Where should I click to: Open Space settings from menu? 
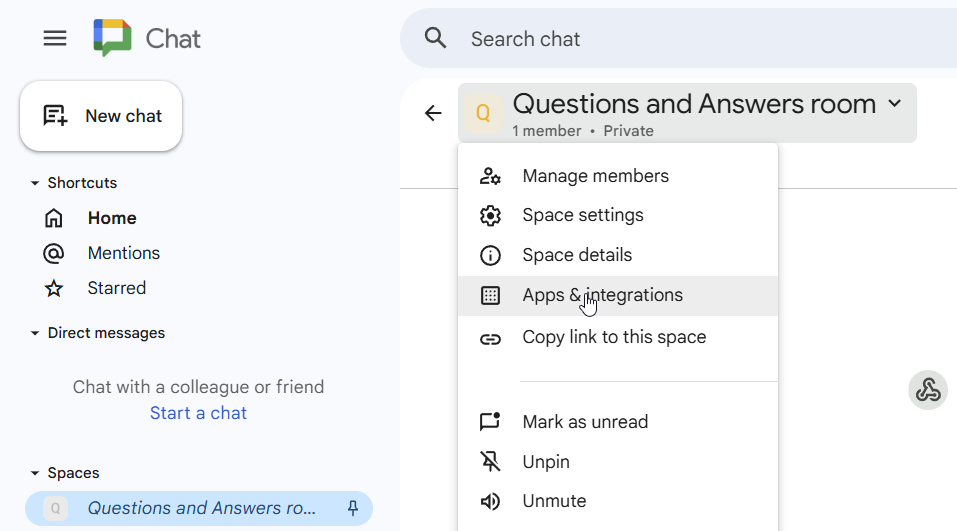(618, 215)
